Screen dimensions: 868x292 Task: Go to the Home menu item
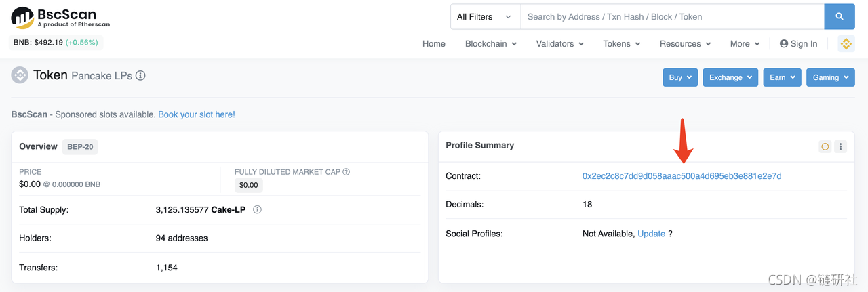pos(434,44)
